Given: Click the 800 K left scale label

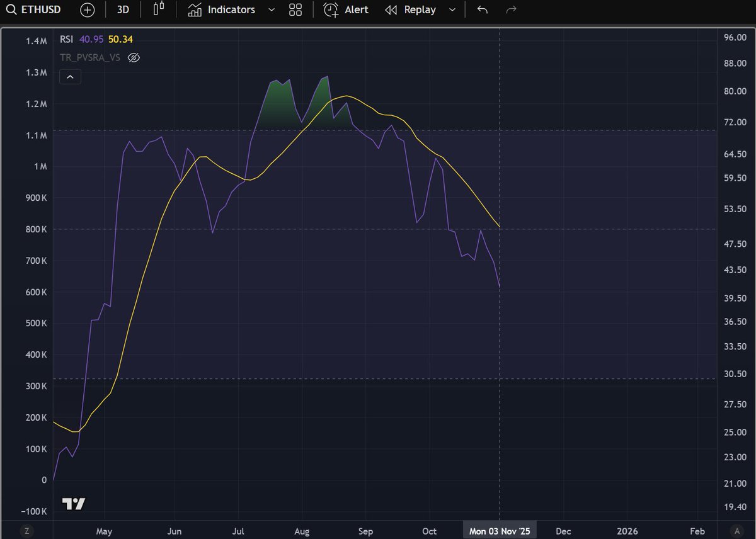Looking at the screenshot, I should pyautogui.click(x=35, y=230).
